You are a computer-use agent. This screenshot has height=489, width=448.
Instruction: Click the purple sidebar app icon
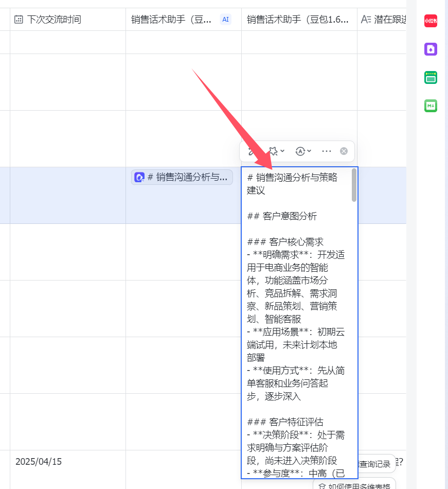click(x=431, y=49)
